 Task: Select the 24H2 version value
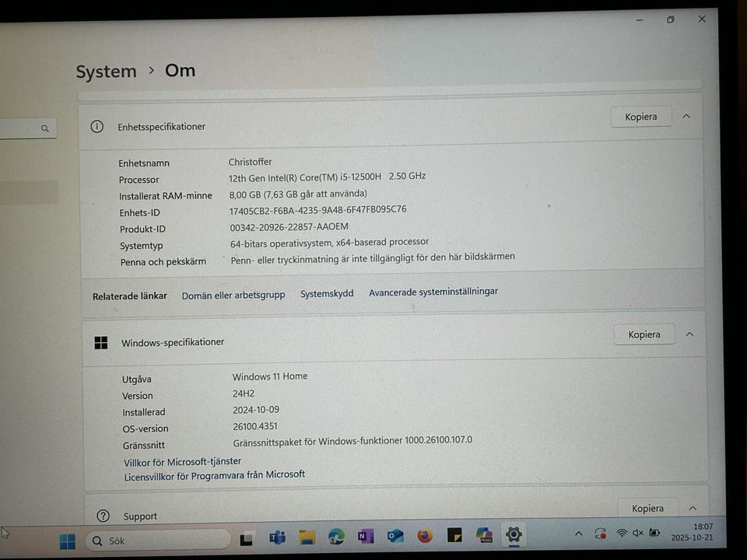pos(244,394)
